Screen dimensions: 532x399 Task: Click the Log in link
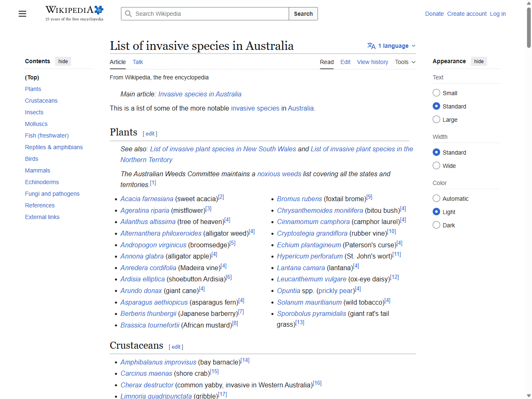[498, 14]
